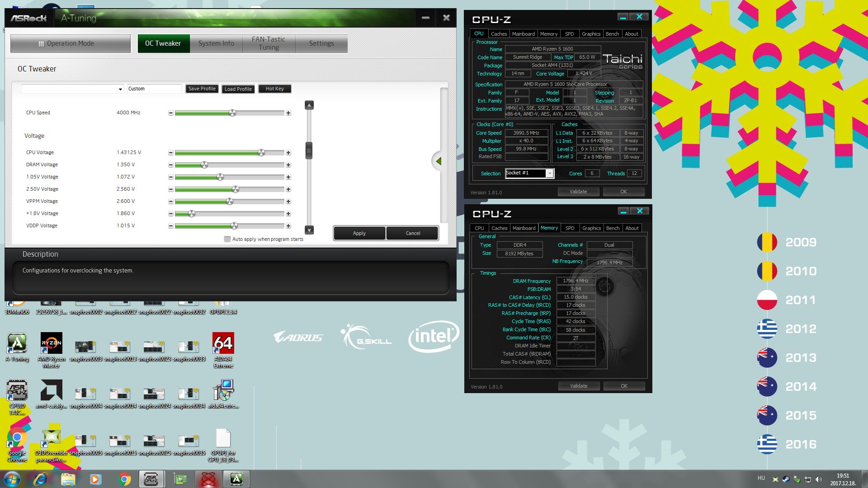Select the SPD tab in top CPU-Z

[569, 34]
